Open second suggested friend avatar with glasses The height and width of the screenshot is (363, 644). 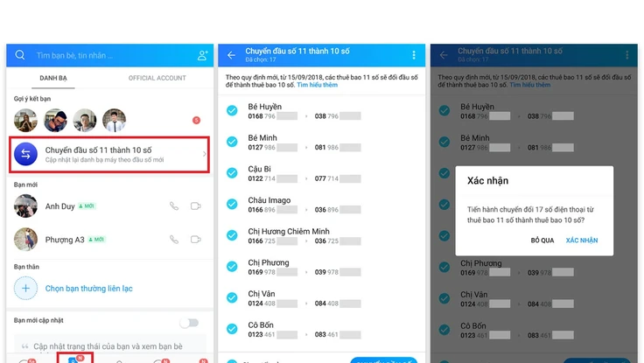[55, 121]
